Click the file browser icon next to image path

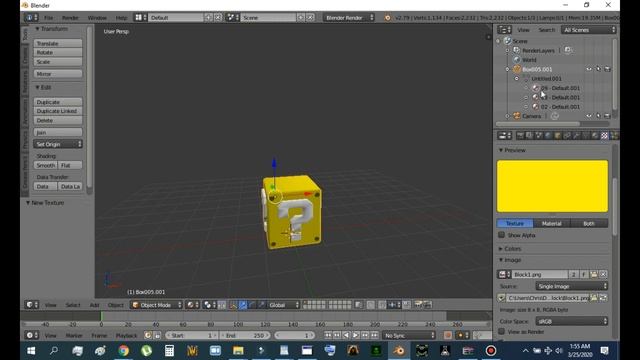(x=594, y=298)
